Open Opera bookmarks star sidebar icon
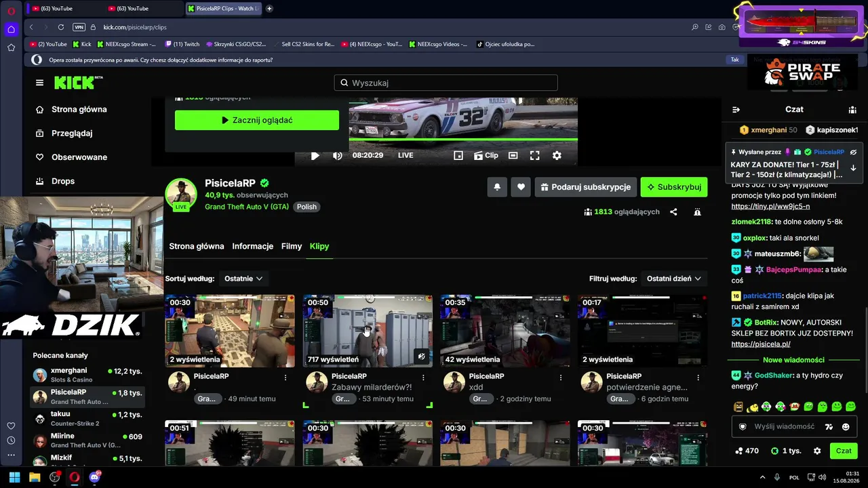The width and height of the screenshot is (868, 488). [x=11, y=47]
